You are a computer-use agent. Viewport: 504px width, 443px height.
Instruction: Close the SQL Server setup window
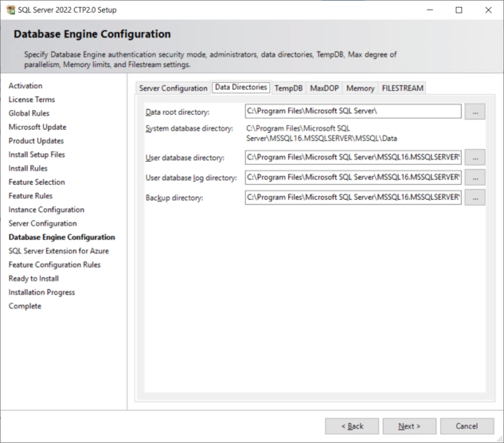coord(488,10)
